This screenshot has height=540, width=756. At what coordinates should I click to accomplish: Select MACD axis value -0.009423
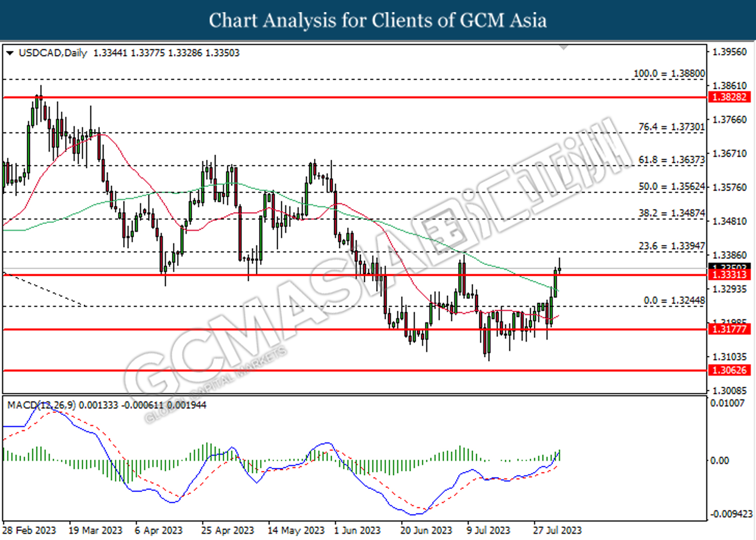731,514
